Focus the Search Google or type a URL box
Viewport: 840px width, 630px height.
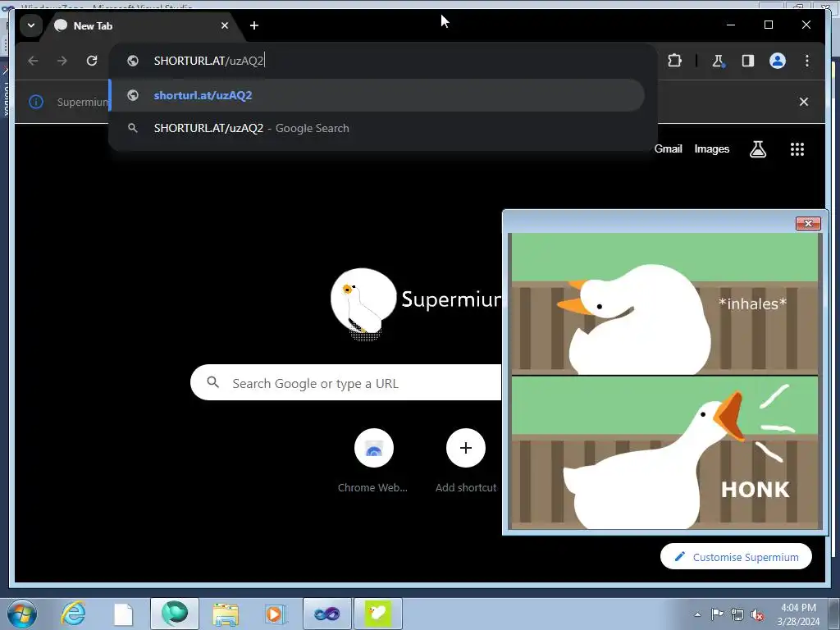347,382
